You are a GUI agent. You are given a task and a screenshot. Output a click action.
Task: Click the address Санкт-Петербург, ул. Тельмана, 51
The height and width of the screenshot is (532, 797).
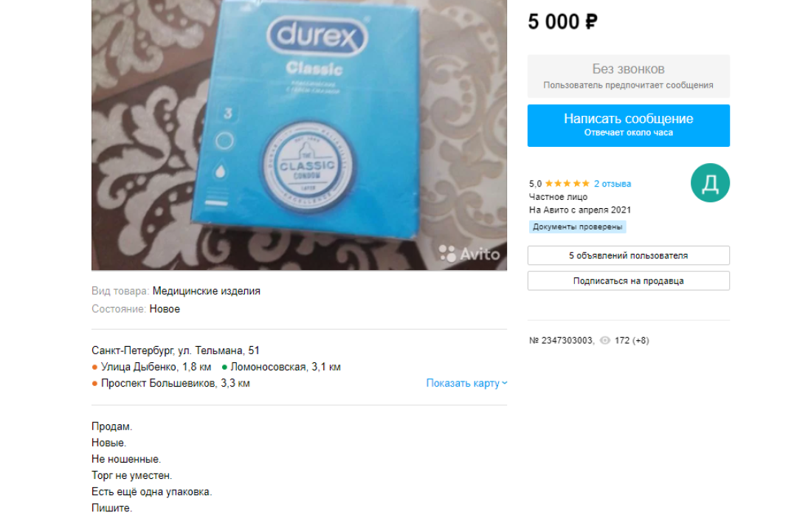point(176,350)
